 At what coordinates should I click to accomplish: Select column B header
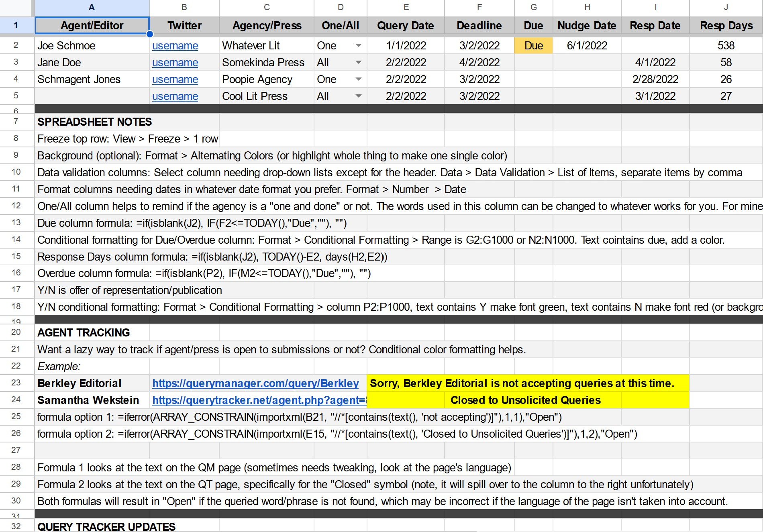pyautogui.click(x=184, y=7)
